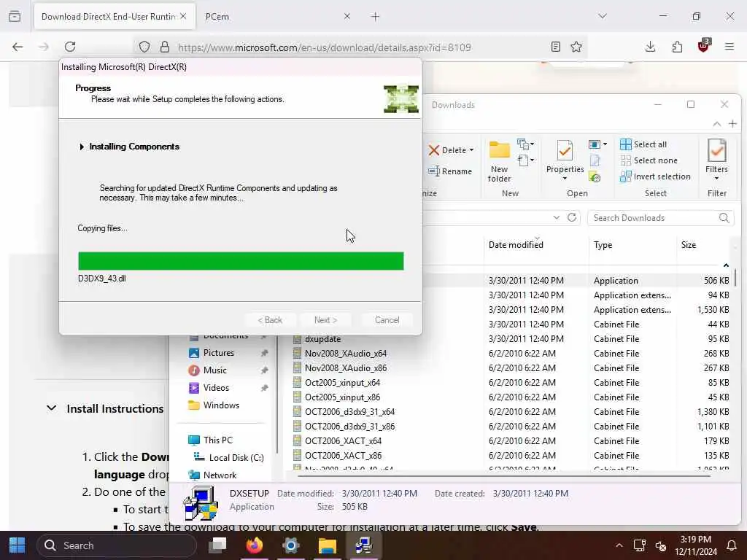Click Select none in the ribbon
Screen dimensions: 747x560
[x=649, y=160]
